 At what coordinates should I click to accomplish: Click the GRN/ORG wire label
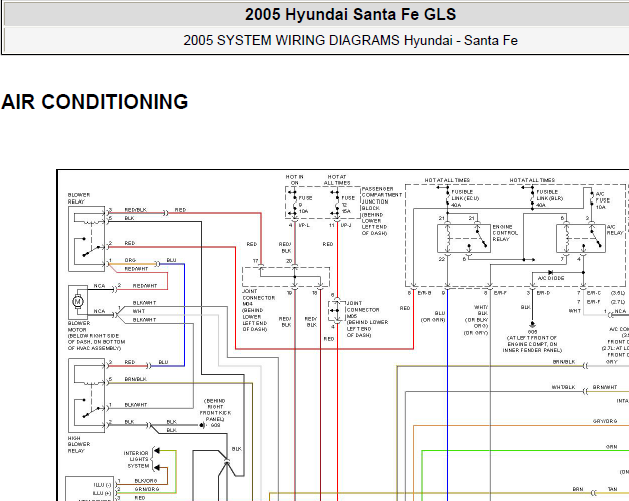point(147,489)
